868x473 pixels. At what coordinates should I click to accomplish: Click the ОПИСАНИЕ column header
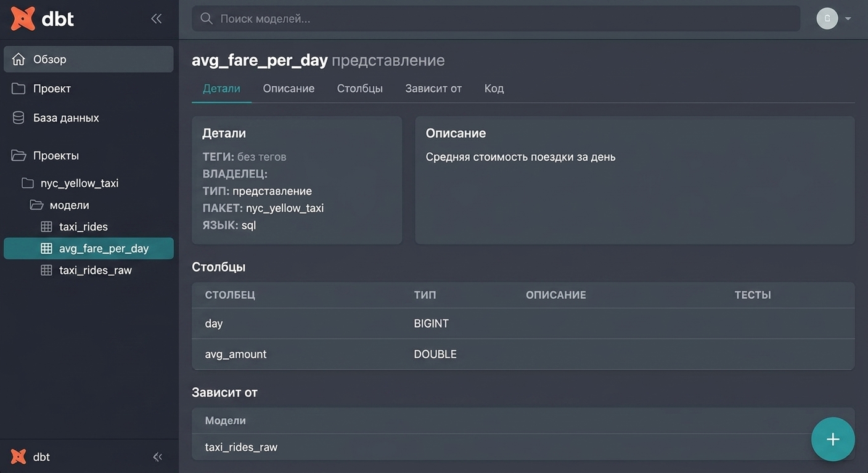click(556, 295)
